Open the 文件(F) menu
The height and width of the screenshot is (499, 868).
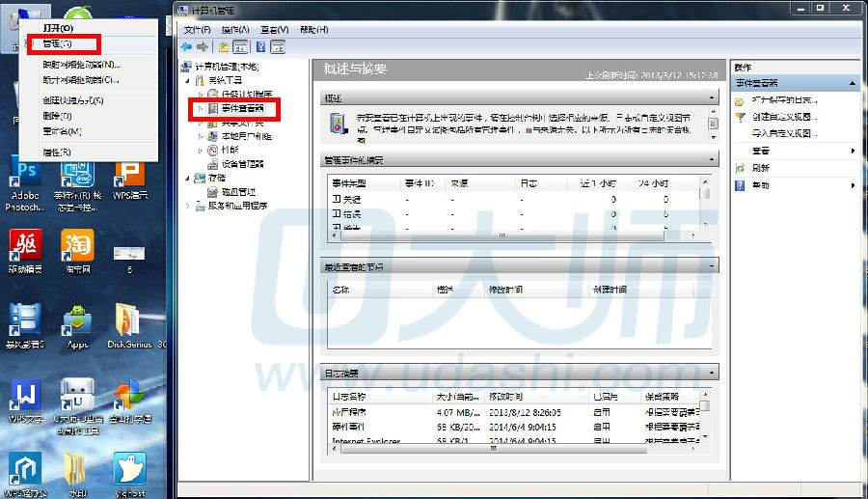point(197,29)
